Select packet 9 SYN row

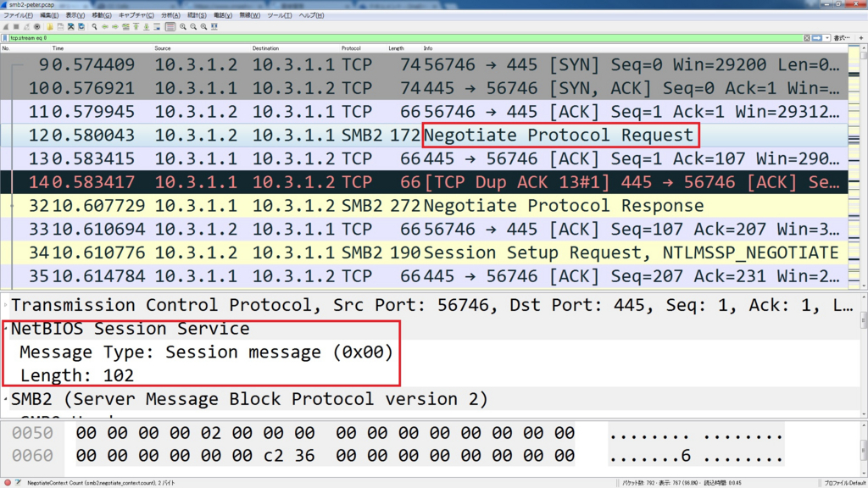pyautogui.click(x=424, y=64)
